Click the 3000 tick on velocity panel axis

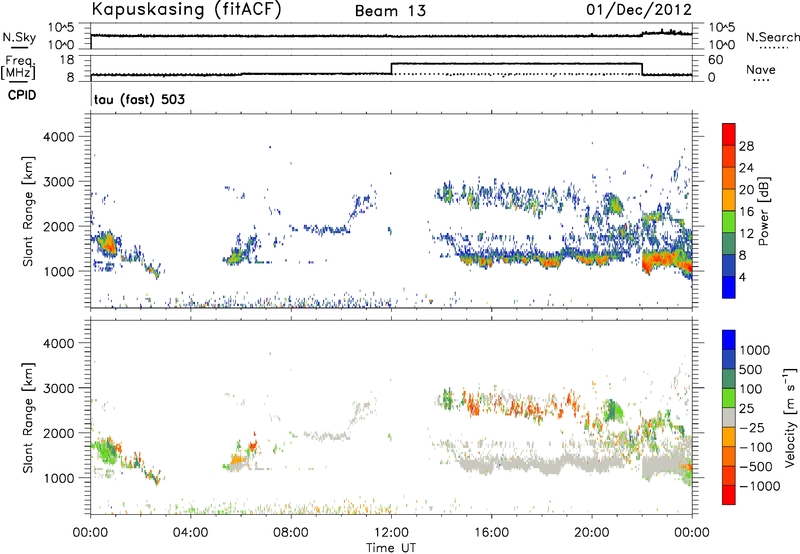pos(59,388)
